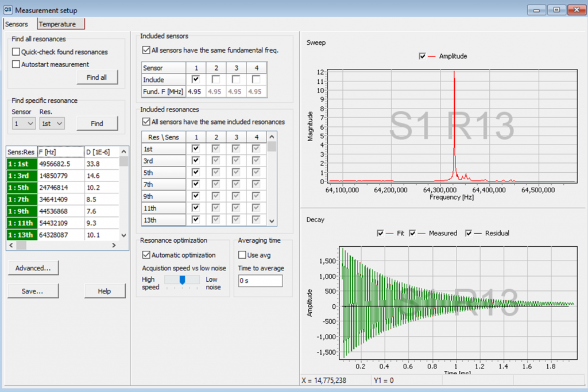Click the Find all button
Viewport: 588px width, 392px height.
pyautogui.click(x=97, y=77)
